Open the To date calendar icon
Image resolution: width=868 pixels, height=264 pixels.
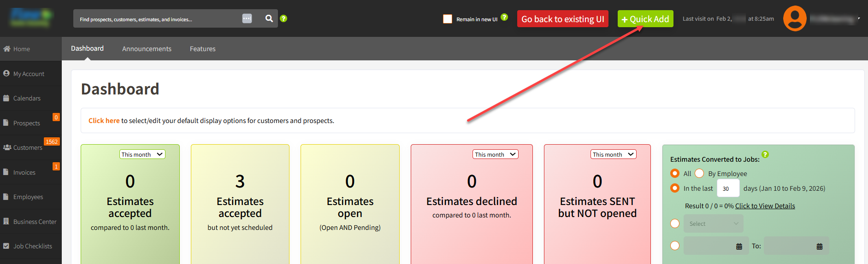(x=819, y=246)
